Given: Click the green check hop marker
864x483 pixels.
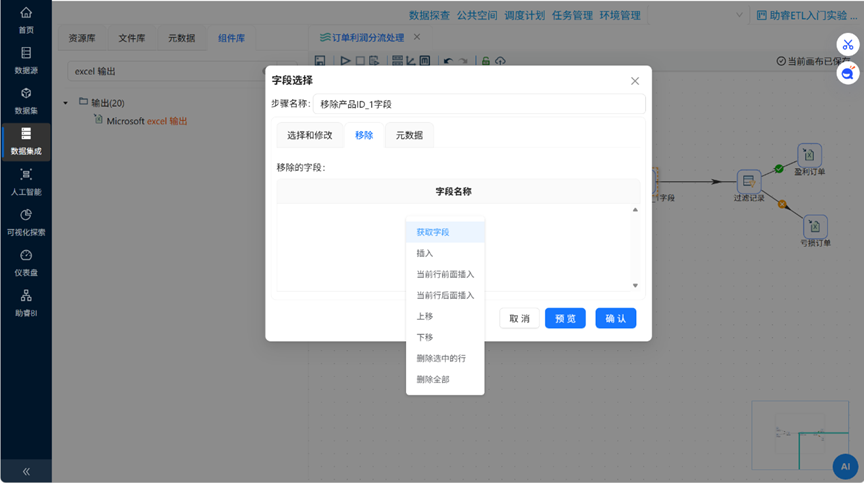Looking at the screenshot, I should [x=779, y=169].
